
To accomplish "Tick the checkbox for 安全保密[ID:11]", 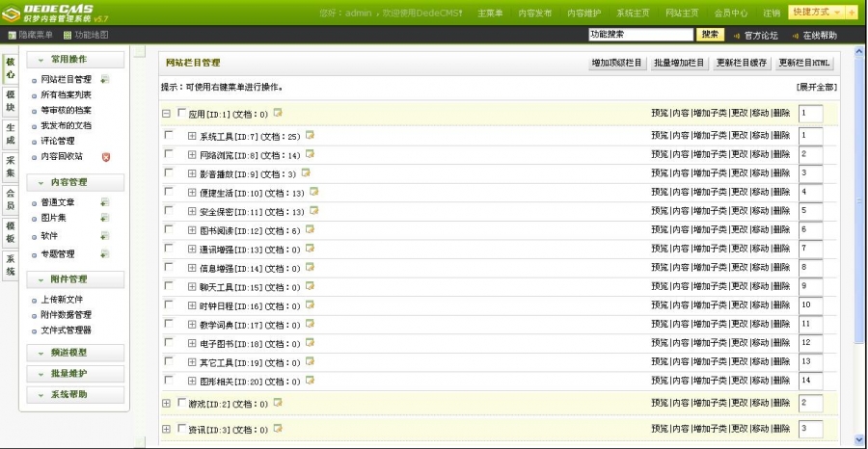I will (169, 210).
